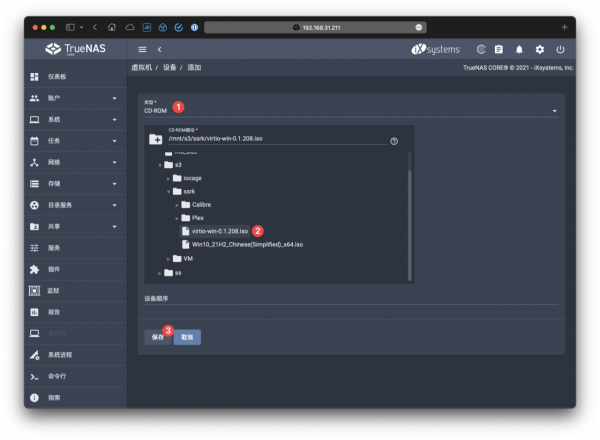Expand the Tasks menu
Image resolution: width=600 pixels, height=440 pixels.
pyautogui.click(x=75, y=141)
